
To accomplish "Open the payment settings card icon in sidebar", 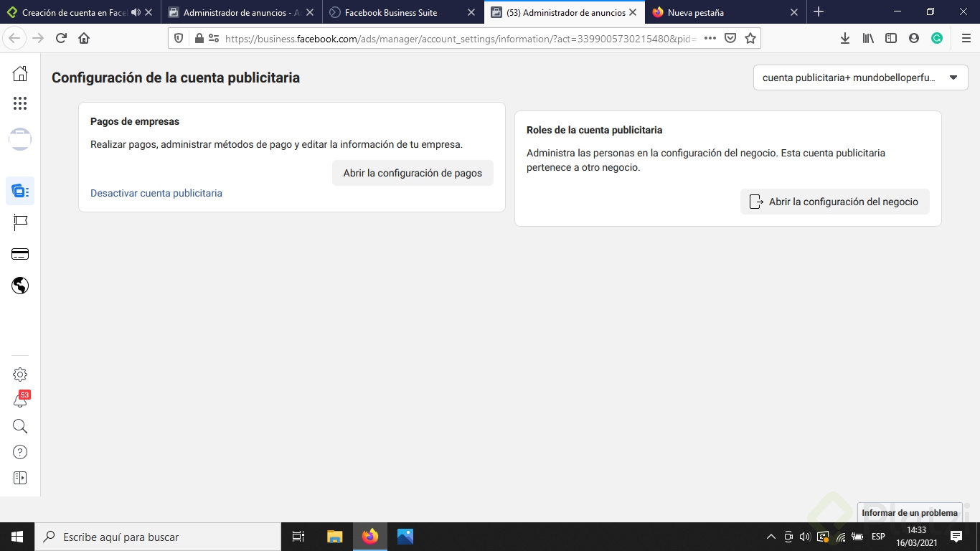I will tap(20, 254).
